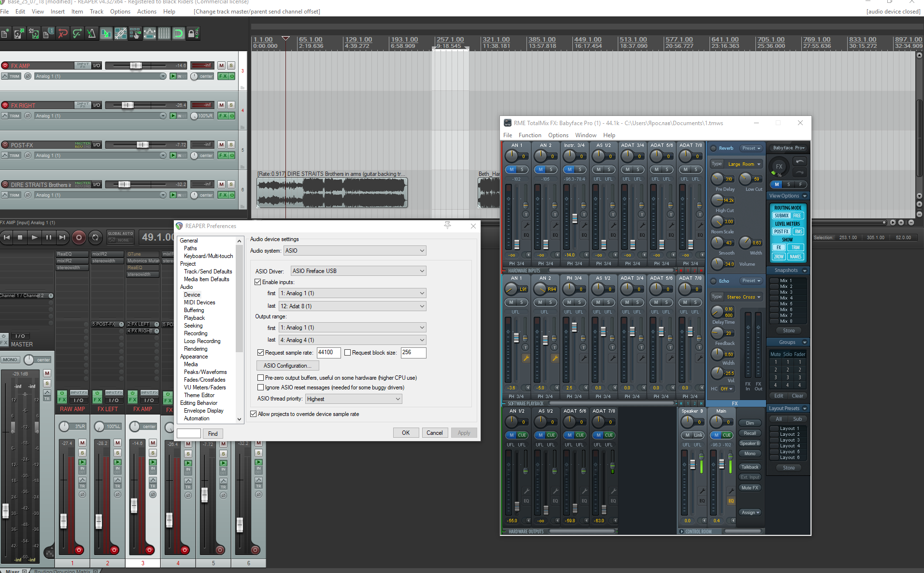Toggle Auto-crossfade toolbar icon
This screenshot has width=924, height=573.
(106, 33)
